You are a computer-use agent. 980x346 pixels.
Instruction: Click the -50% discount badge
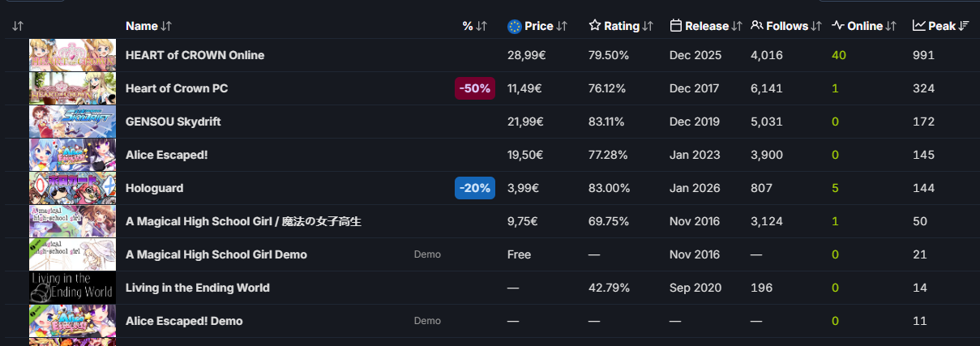pos(474,88)
